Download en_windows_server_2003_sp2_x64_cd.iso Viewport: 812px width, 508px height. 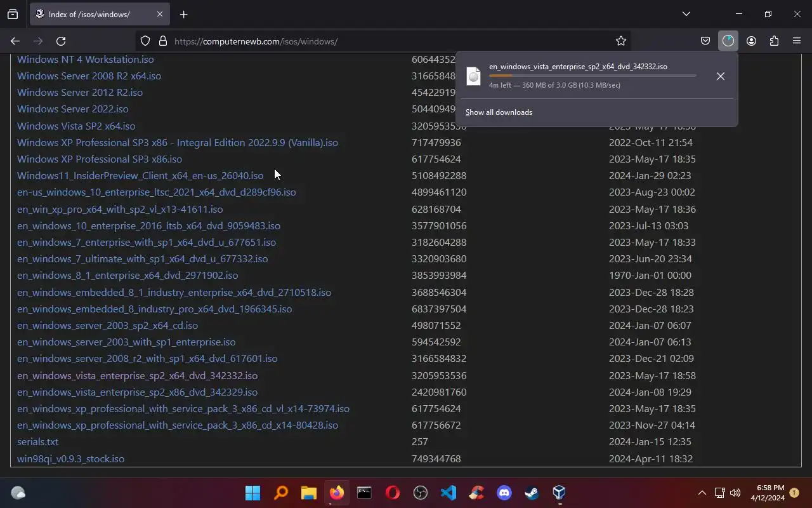click(107, 325)
